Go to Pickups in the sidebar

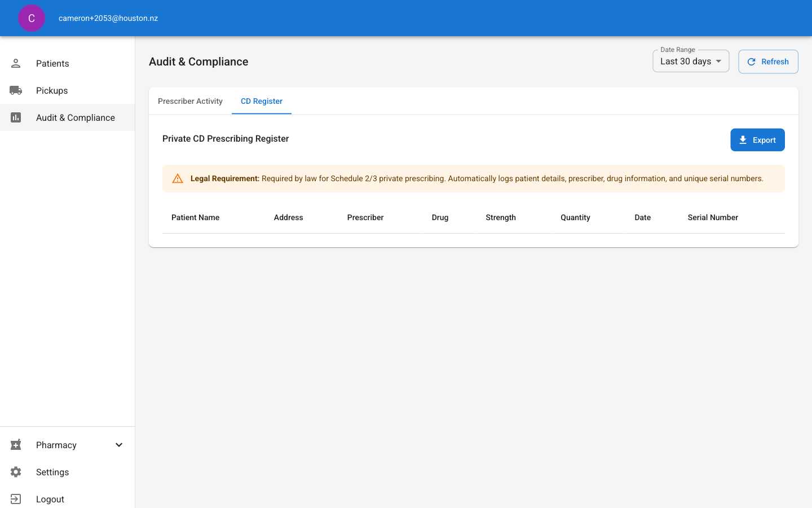click(x=68, y=90)
